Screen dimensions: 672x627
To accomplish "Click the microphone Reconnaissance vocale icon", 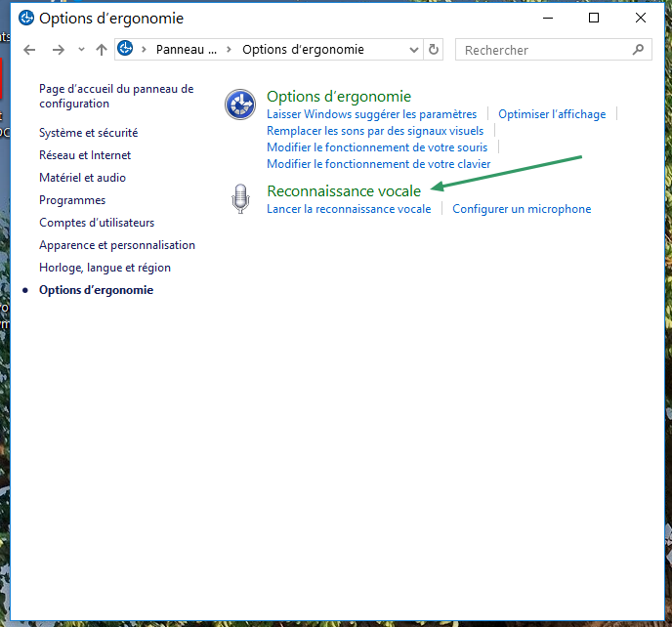I will [x=240, y=199].
